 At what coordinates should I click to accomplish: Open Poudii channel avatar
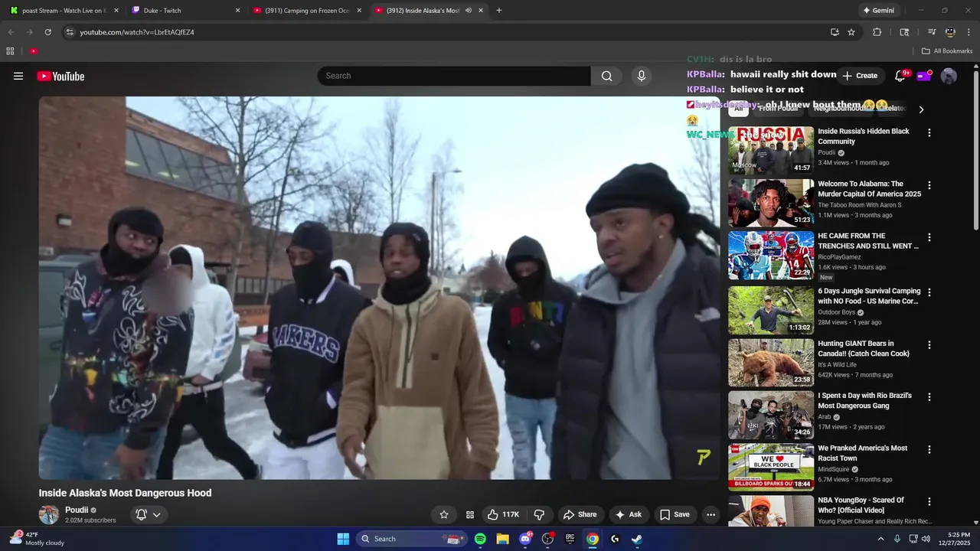(x=49, y=514)
